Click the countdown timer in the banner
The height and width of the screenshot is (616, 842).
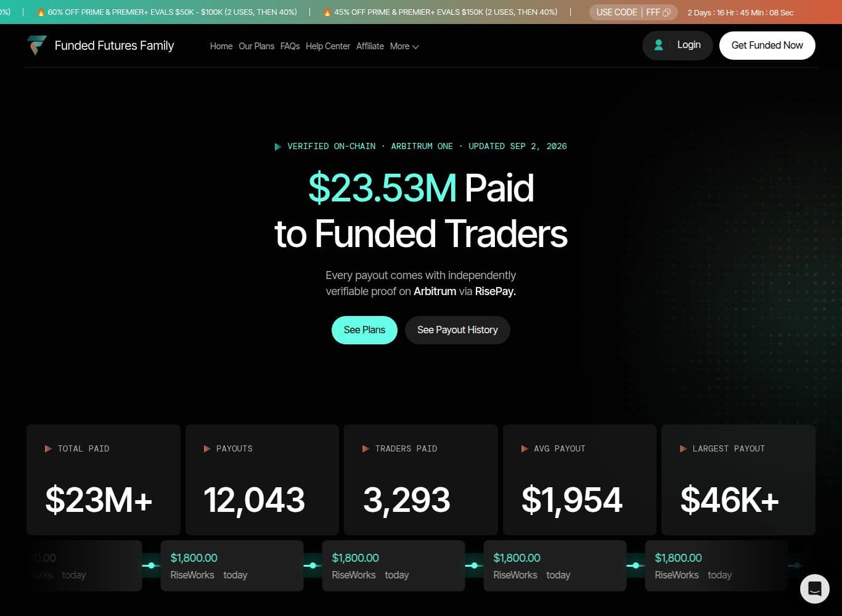740,12
